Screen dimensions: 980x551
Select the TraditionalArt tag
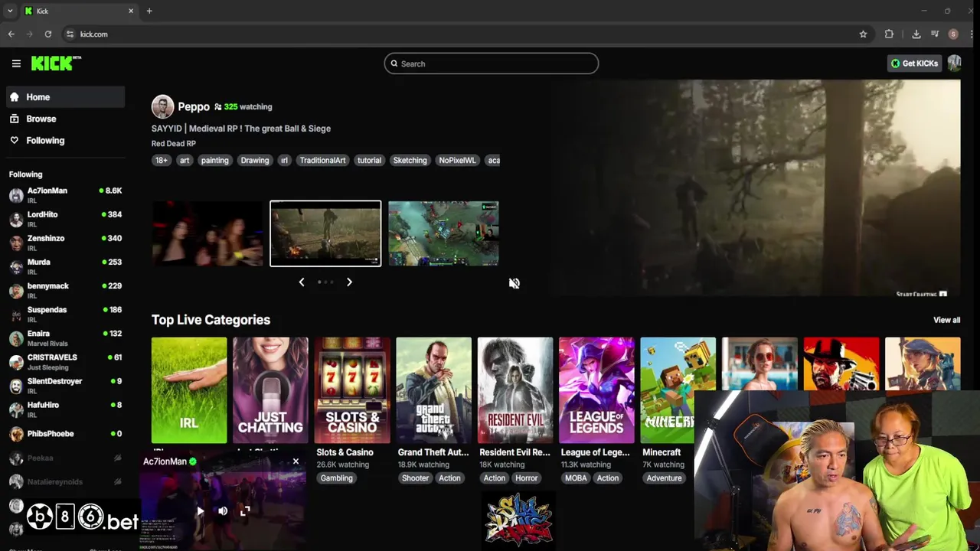pyautogui.click(x=322, y=160)
